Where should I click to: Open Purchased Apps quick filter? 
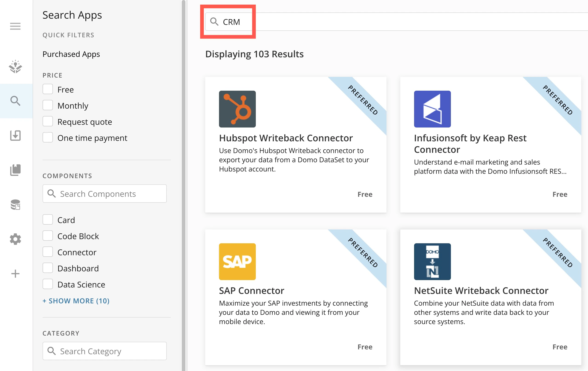71,54
